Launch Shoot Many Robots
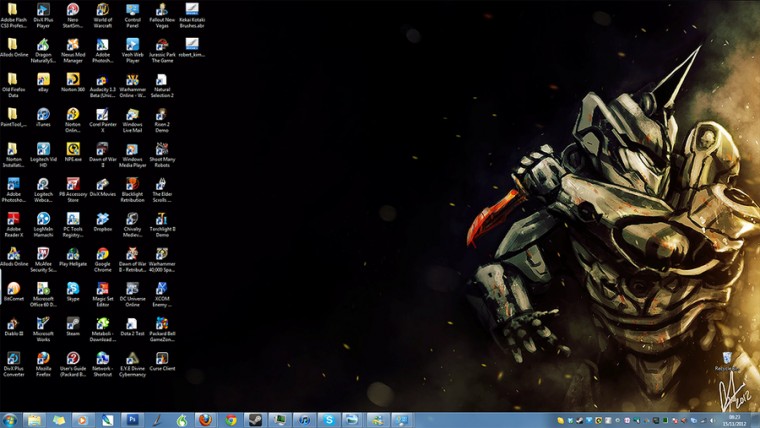 coord(162,155)
